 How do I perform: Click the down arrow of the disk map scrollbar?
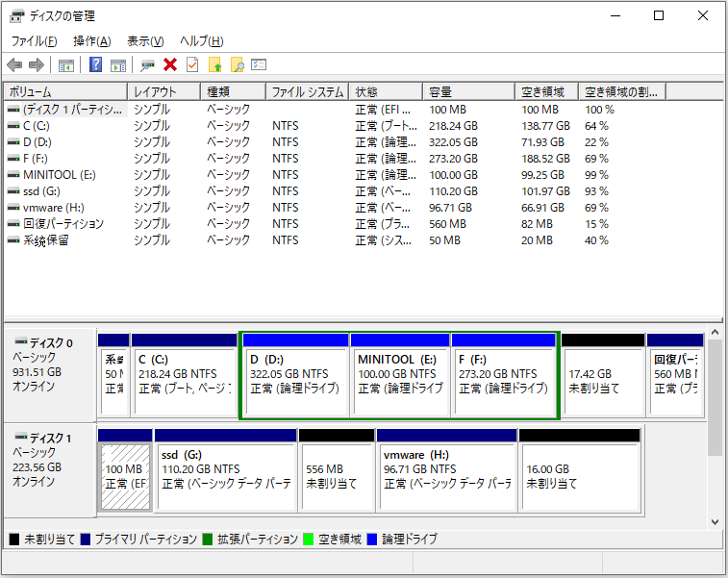pos(715,520)
